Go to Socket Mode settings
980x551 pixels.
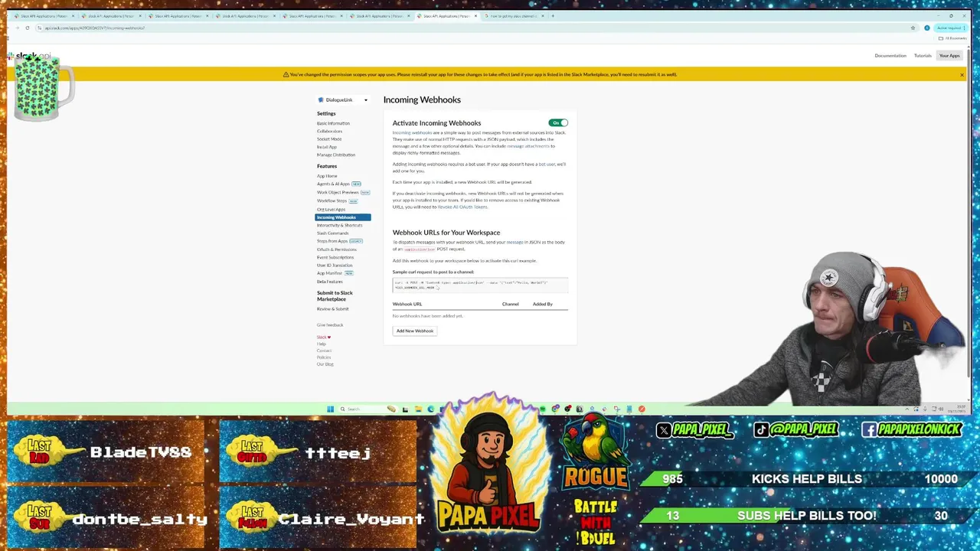[329, 139]
